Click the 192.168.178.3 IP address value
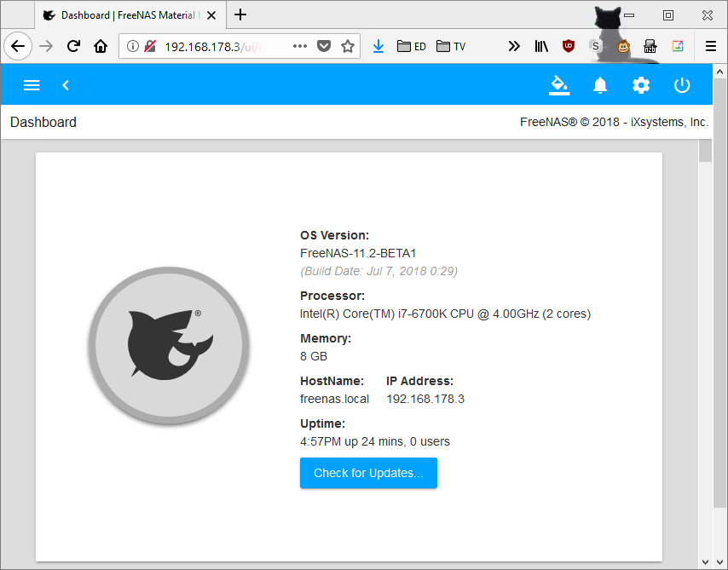The width and height of the screenshot is (728, 570). pos(425,400)
